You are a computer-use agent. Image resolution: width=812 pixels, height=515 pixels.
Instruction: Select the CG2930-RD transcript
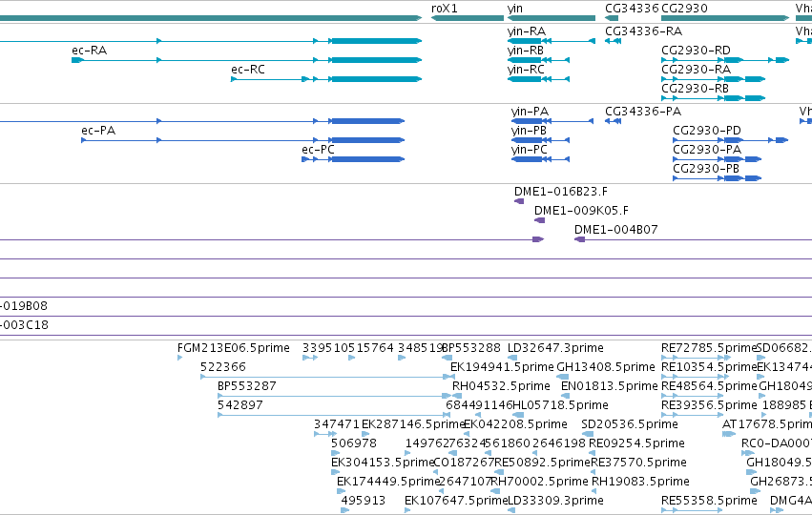coord(725,60)
